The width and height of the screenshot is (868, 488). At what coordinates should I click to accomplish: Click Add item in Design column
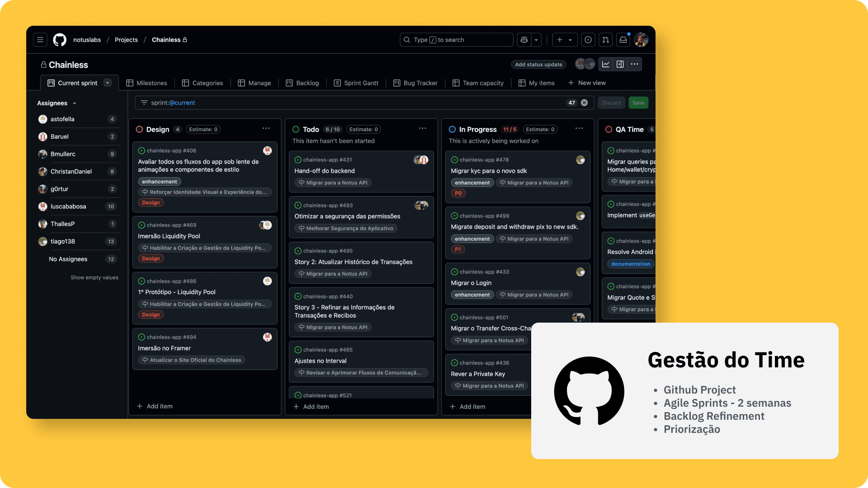(155, 406)
